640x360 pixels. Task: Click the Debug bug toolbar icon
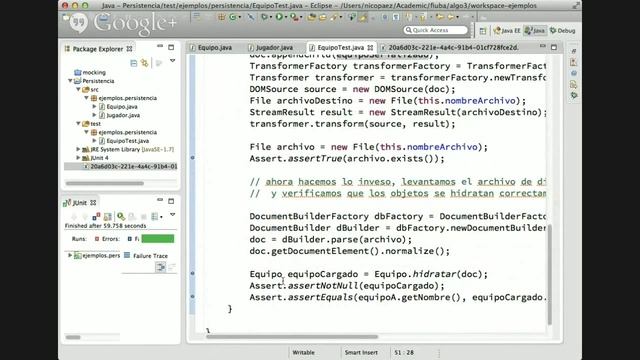click(264, 17)
